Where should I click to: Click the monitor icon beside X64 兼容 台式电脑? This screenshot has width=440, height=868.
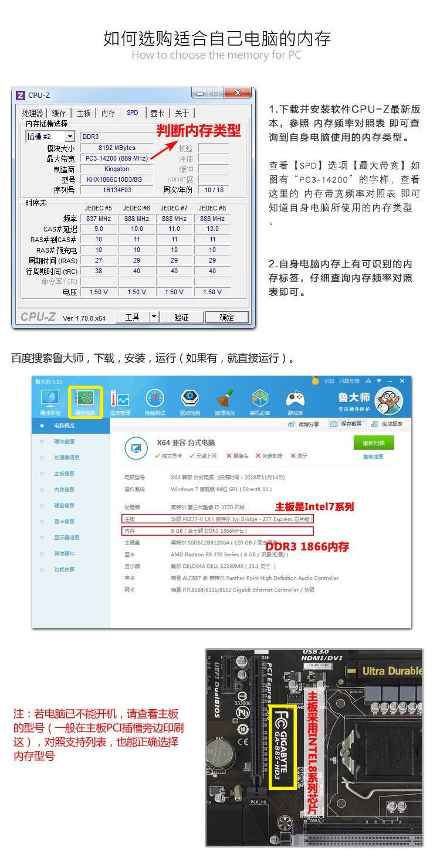pyautogui.click(x=136, y=448)
